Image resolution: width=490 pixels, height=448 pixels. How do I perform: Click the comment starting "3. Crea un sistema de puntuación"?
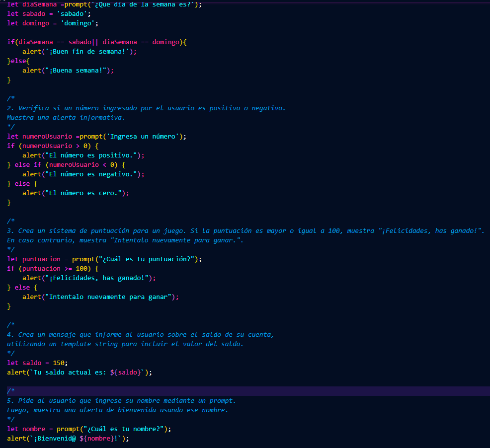[245, 231]
